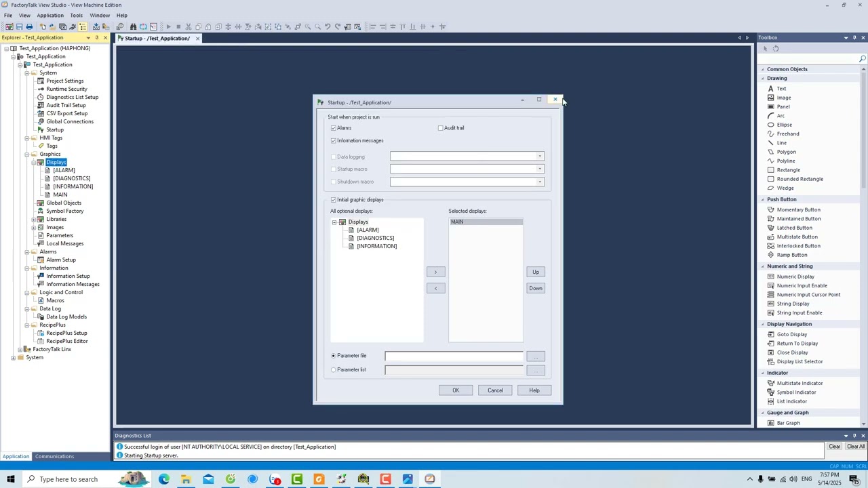The height and width of the screenshot is (488, 868).
Task: Select the Image tool in Toolbox
Action: click(x=783, y=98)
